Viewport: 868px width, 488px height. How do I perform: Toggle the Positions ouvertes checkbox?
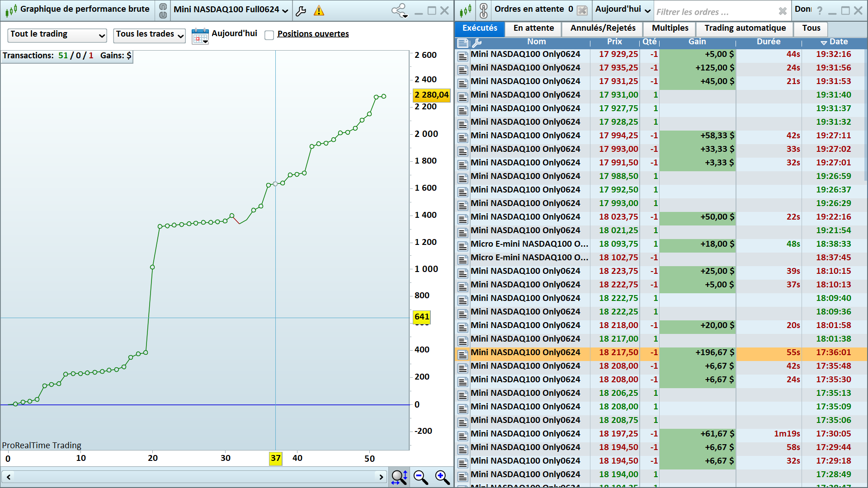point(269,35)
